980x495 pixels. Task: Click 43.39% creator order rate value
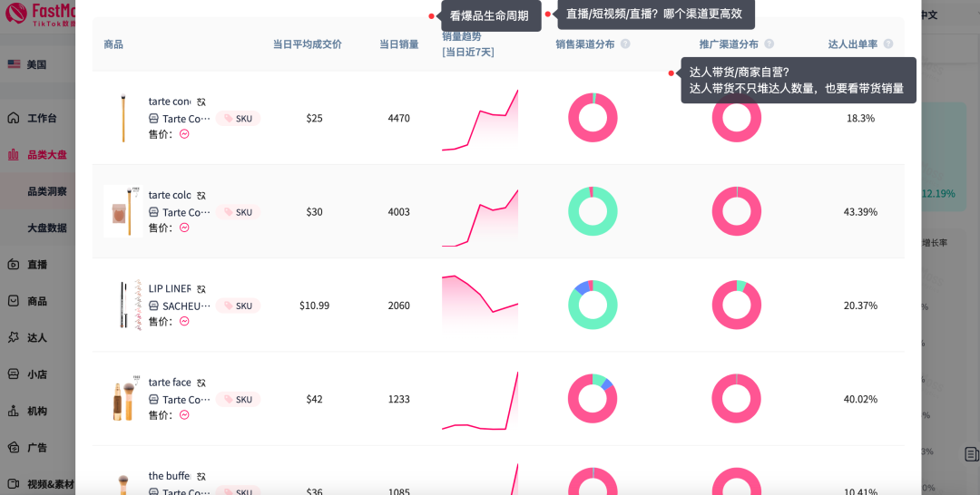coord(860,211)
